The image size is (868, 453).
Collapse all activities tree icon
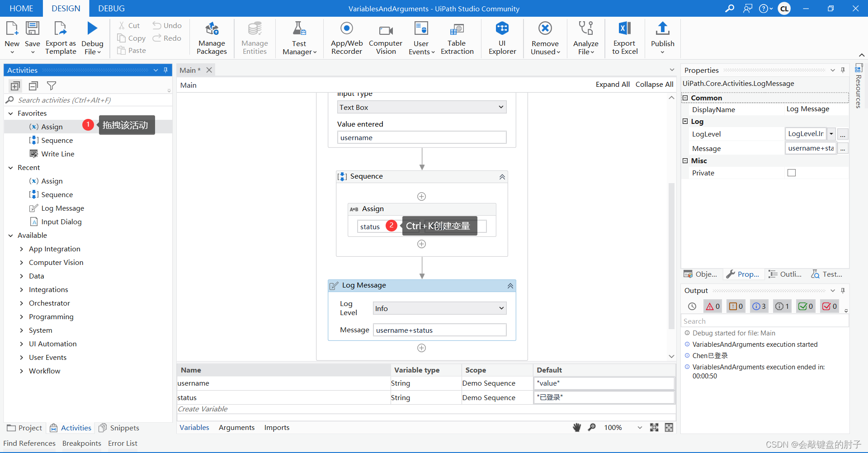click(x=33, y=86)
